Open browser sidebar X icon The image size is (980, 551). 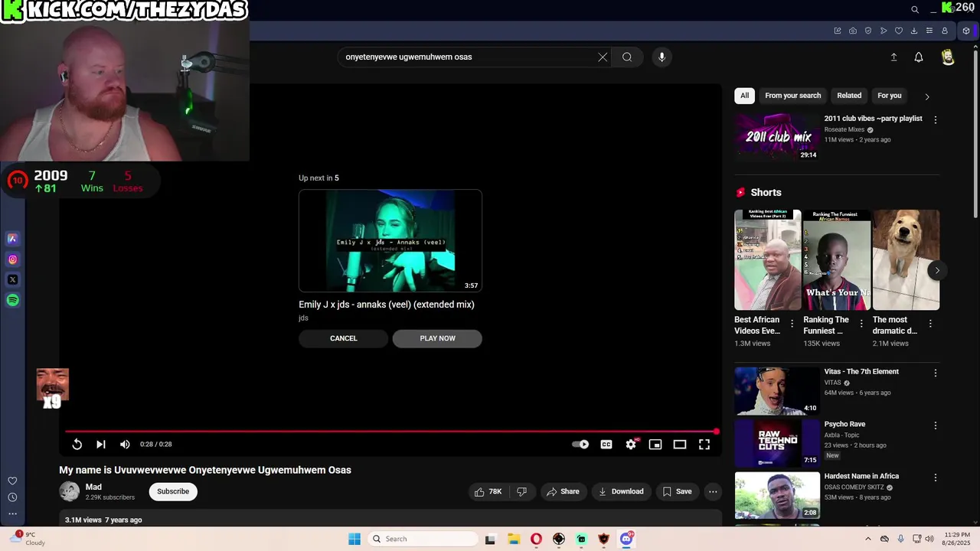[x=12, y=280]
